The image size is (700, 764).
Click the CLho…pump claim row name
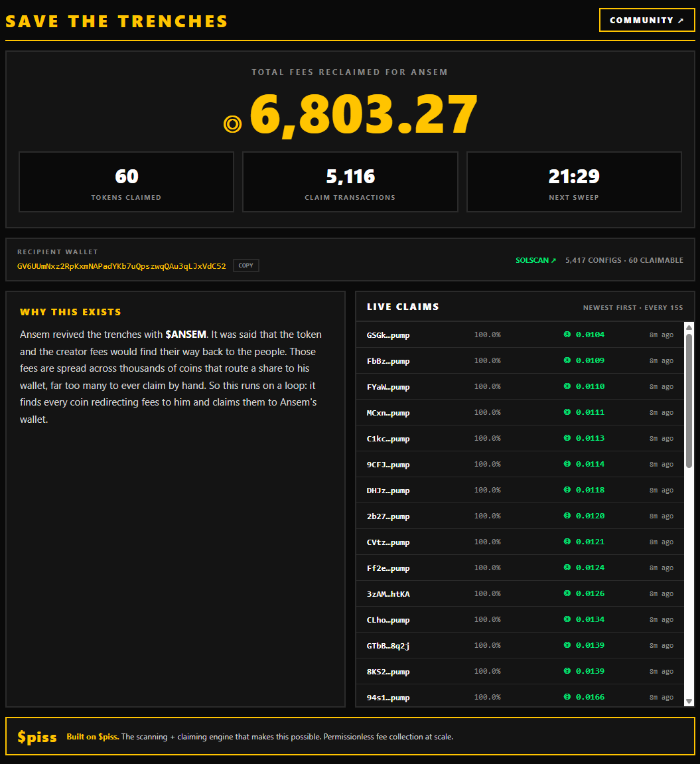coord(388,620)
